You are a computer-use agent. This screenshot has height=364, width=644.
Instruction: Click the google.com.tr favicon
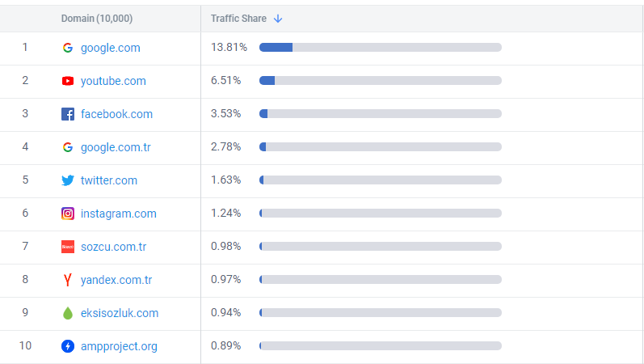[68, 147]
